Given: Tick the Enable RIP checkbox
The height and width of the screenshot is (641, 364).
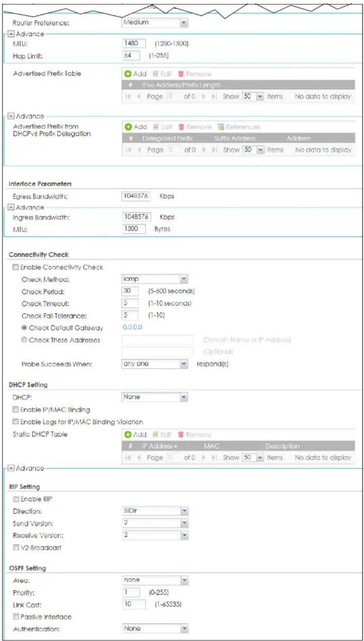Looking at the screenshot, I should pos(16,499).
